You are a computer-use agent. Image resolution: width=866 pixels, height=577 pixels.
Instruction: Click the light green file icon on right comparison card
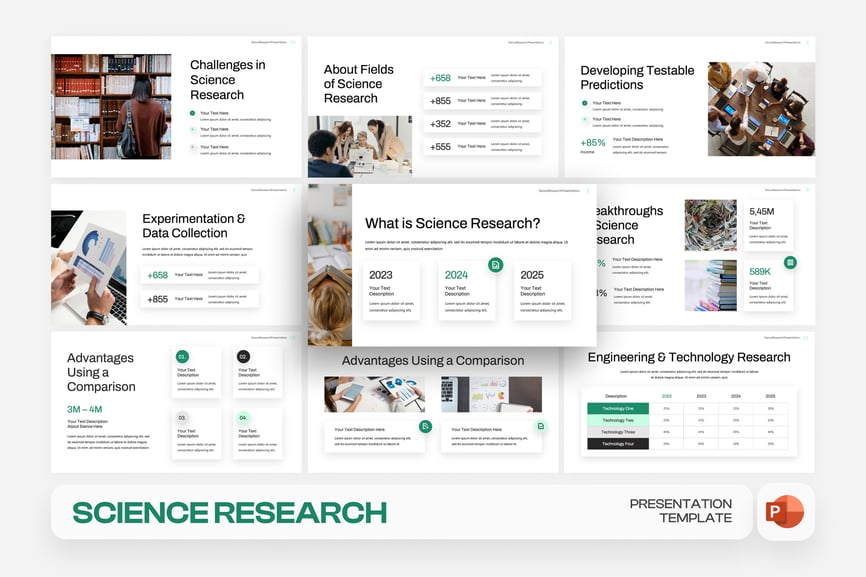pyautogui.click(x=541, y=426)
